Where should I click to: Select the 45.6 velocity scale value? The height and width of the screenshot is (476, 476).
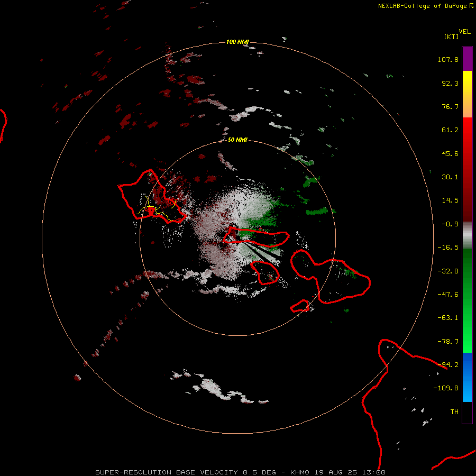[450, 153]
